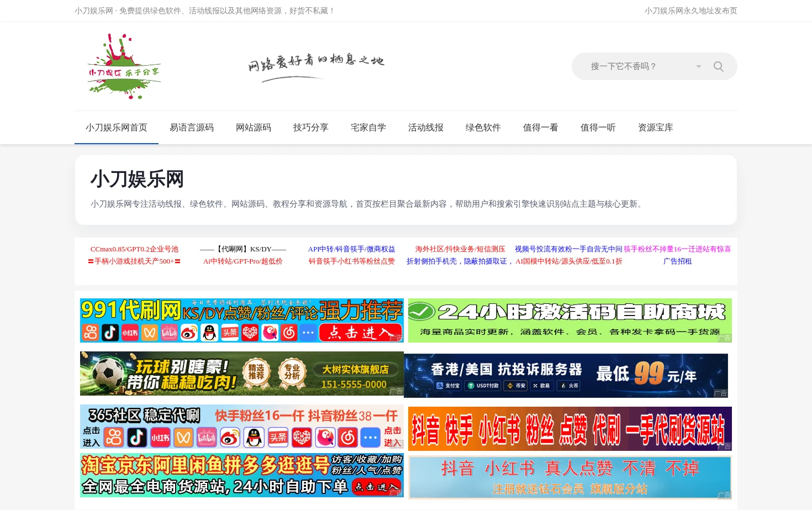Open 抖音 快手 小红书 粉丝 点赞 代刷 banner
Image resolution: width=812 pixels, height=510 pixels.
570,429
